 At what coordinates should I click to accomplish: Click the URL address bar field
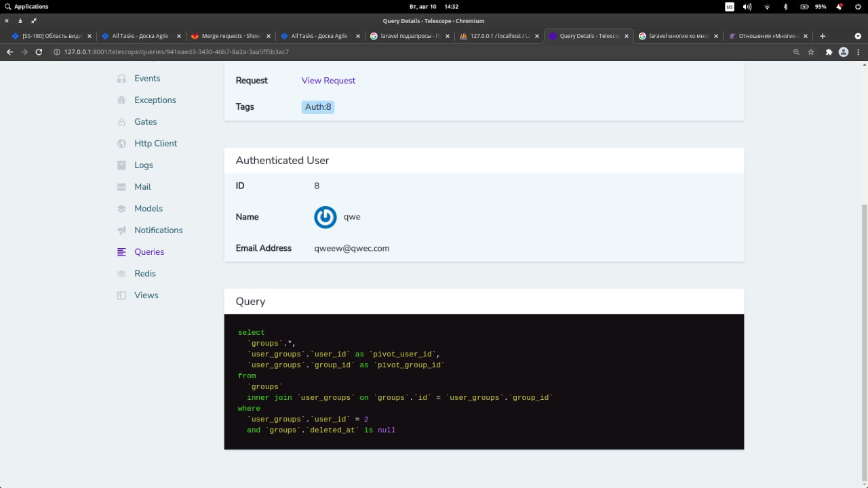tap(420, 52)
